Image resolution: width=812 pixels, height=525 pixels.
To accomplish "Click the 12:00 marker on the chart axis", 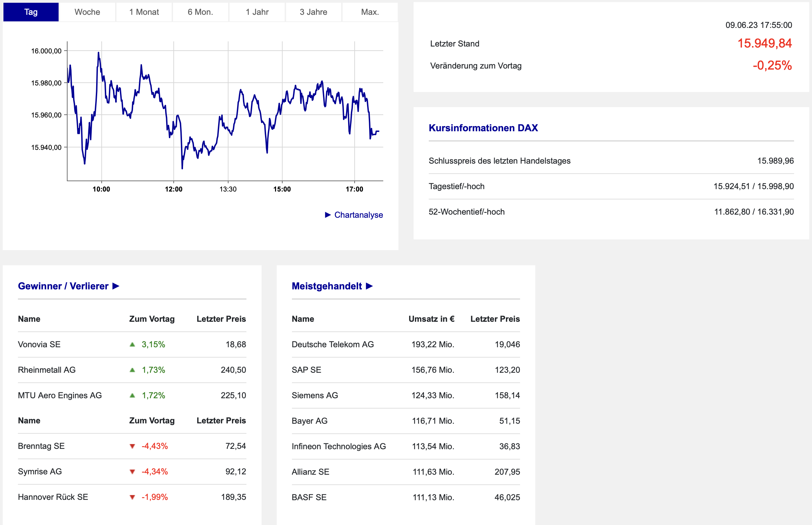I will point(174,189).
